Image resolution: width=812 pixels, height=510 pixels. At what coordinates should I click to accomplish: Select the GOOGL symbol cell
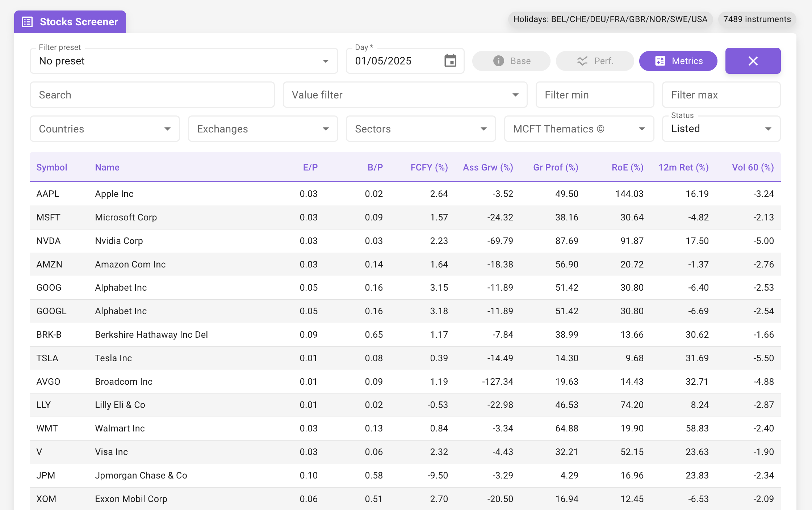point(51,311)
